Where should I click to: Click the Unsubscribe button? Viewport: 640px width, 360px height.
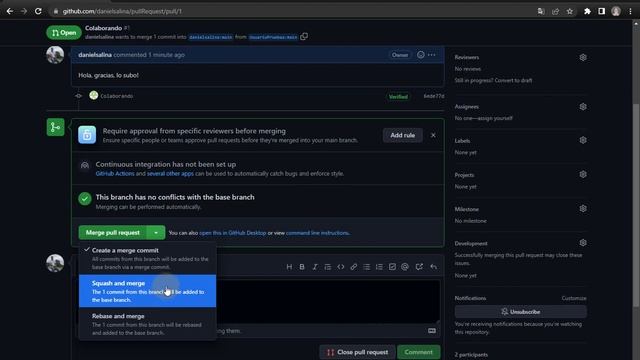click(x=521, y=312)
